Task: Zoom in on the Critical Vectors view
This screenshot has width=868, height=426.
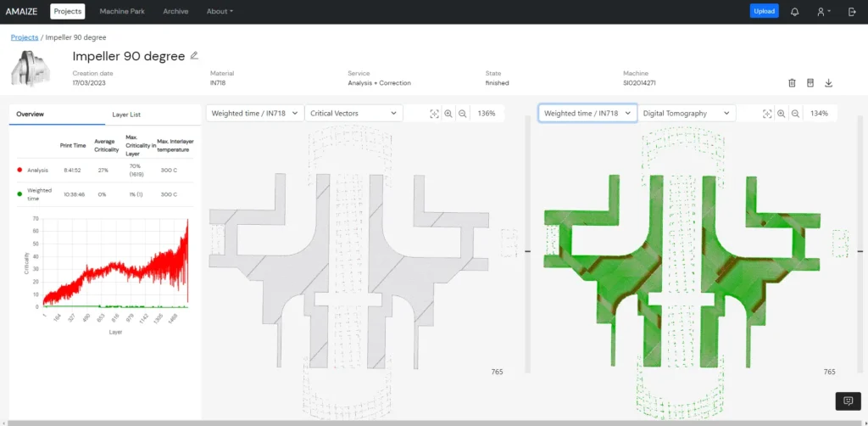Action: 448,114
